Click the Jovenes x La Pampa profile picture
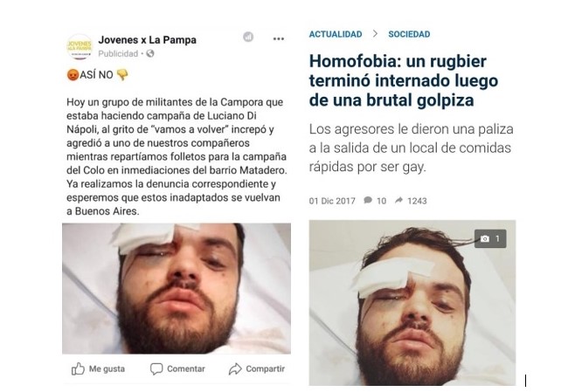 coord(80,47)
